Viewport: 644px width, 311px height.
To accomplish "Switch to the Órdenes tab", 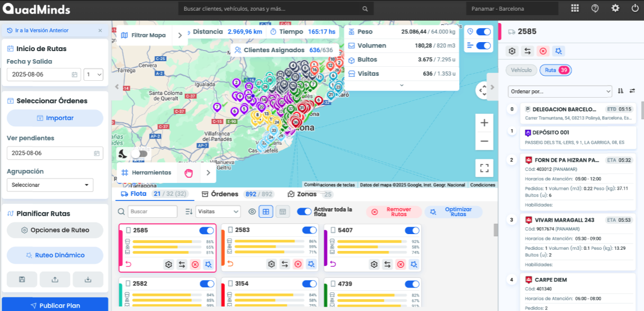I will [x=237, y=194].
